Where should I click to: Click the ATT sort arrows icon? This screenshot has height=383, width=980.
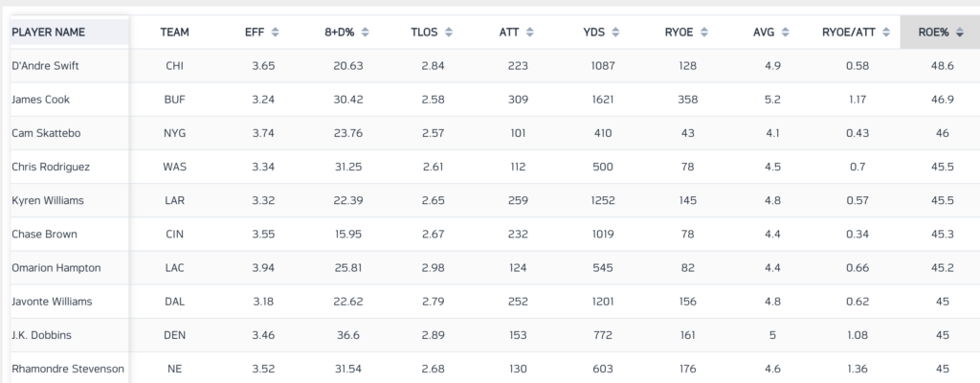pos(529,33)
